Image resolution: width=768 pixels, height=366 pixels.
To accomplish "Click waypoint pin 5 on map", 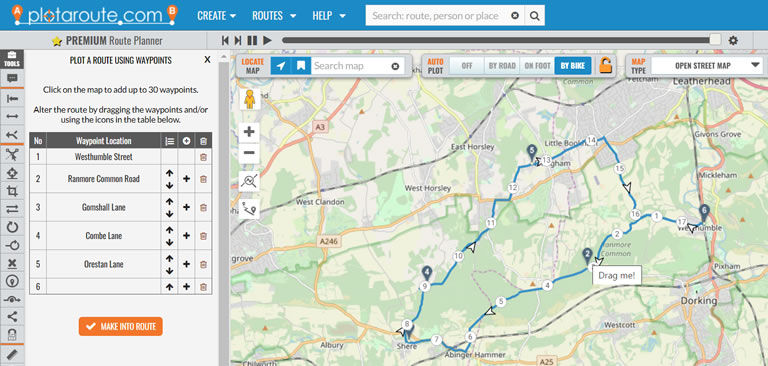I will (x=532, y=152).
